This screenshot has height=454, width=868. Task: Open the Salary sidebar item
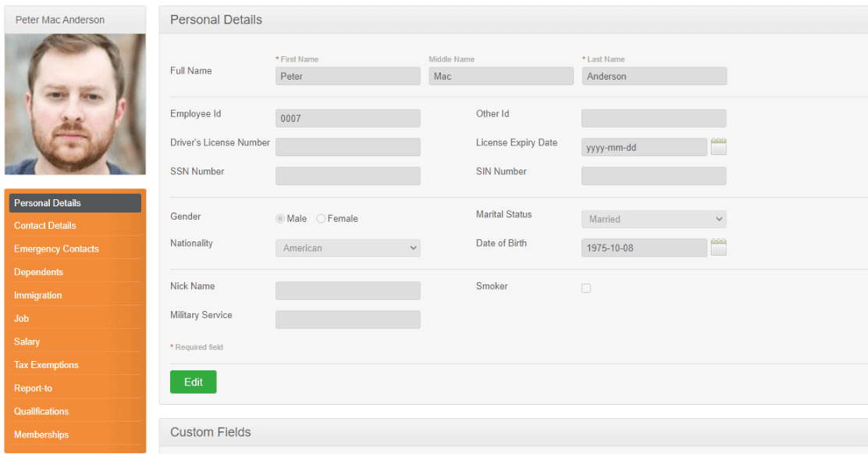[x=27, y=341]
